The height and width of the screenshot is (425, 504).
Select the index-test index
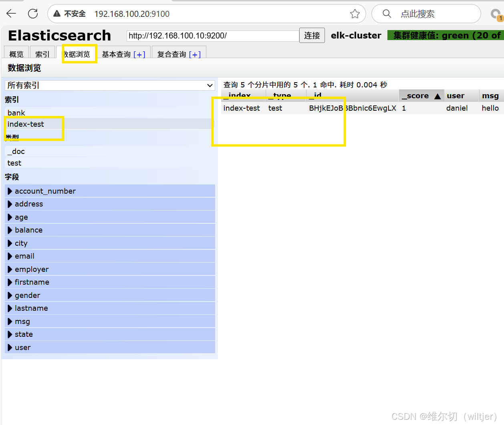pos(110,124)
